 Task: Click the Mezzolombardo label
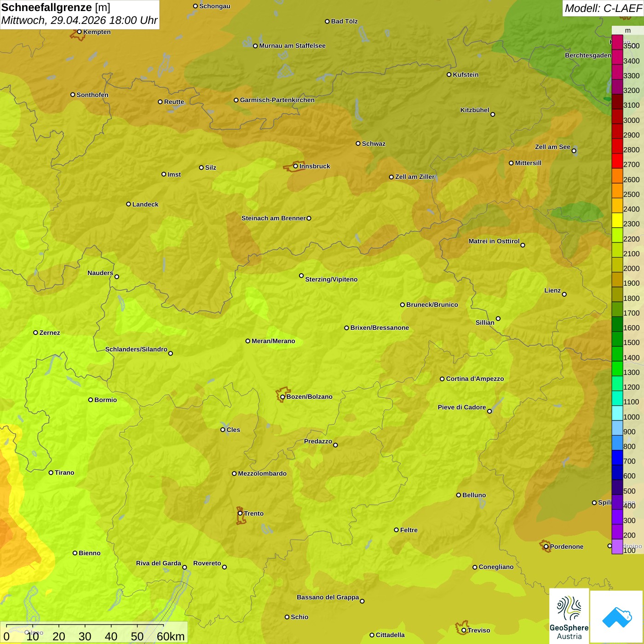(x=262, y=473)
